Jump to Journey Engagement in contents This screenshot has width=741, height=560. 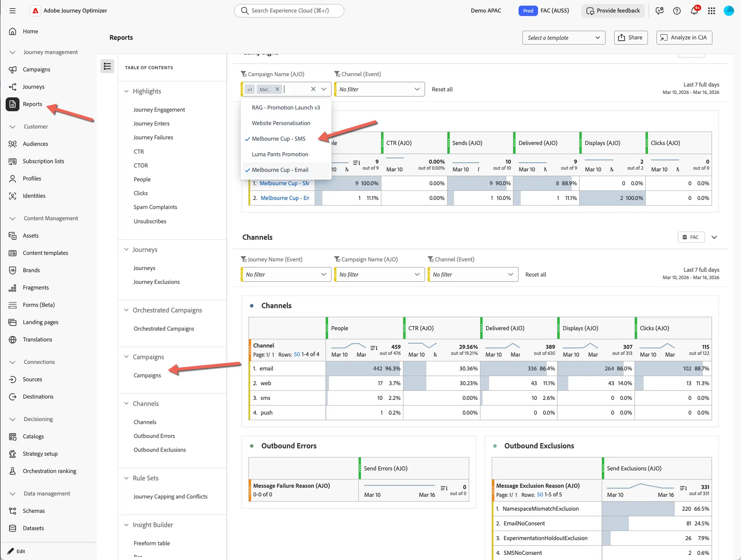point(159,110)
